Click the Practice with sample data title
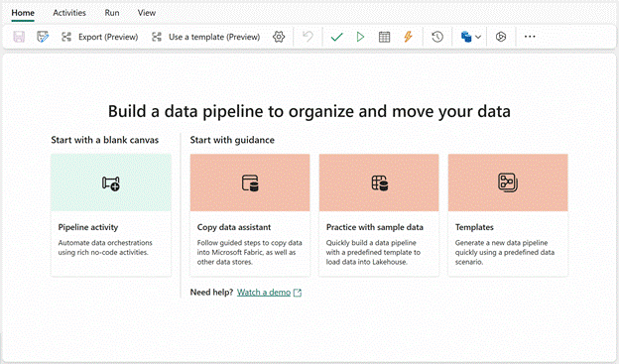Screen dimensions: 619x364 [375, 227]
